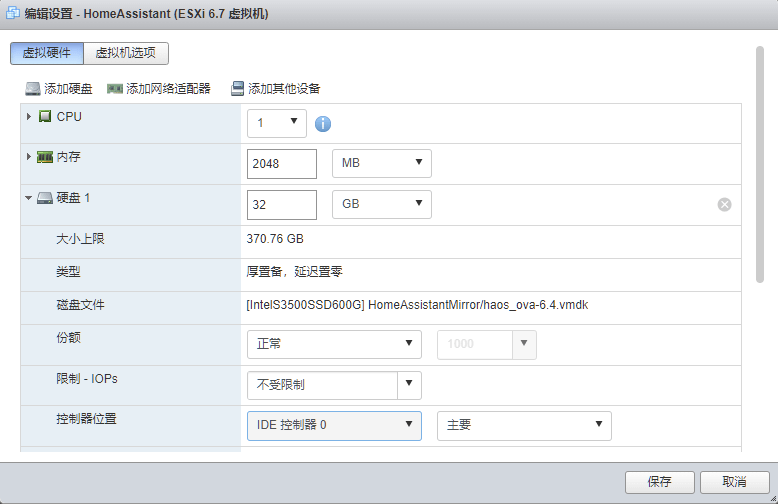The image size is (778, 504).
Task: Click the memory (内存) module icon
Action: point(45,158)
